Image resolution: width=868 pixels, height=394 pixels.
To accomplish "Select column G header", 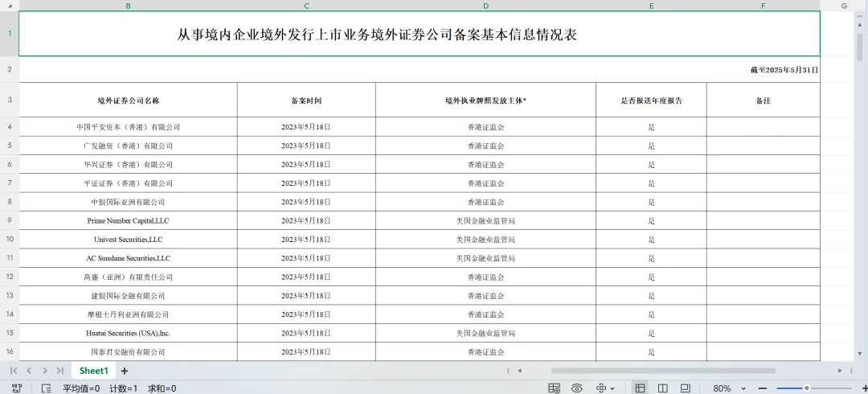I will 844,6.
